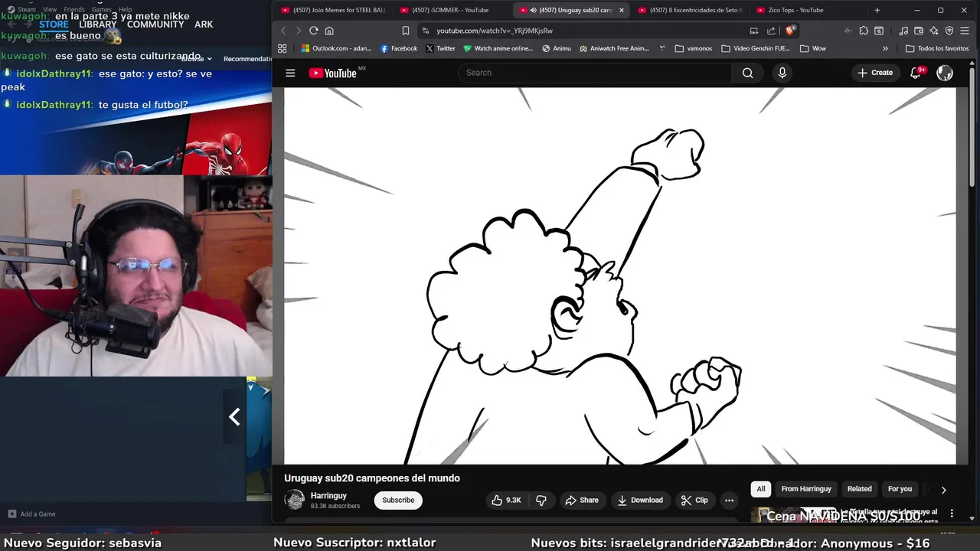Image resolution: width=980 pixels, height=551 pixels.
Task: Open the Brave Shields lion icon
Action: coord(791,31)
